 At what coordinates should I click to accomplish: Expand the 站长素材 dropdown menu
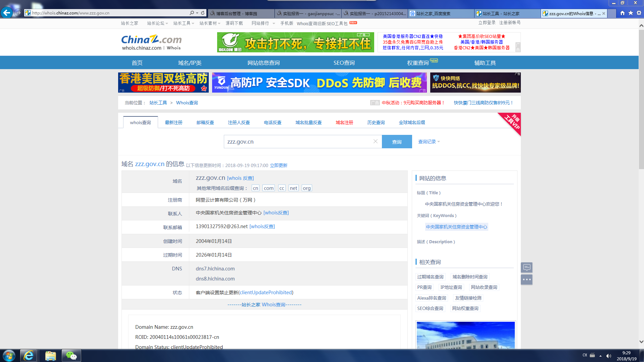pyautogui.click(x=210, y=23)
